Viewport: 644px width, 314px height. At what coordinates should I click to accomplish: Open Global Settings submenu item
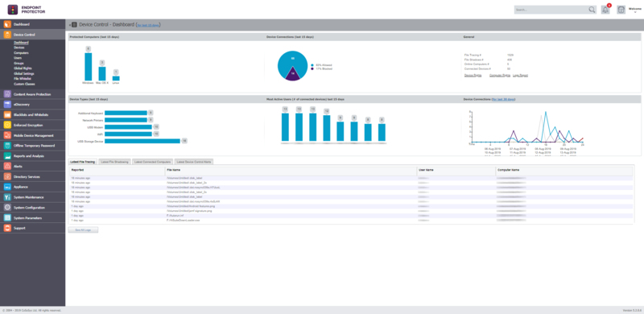(x=24, y=73)
